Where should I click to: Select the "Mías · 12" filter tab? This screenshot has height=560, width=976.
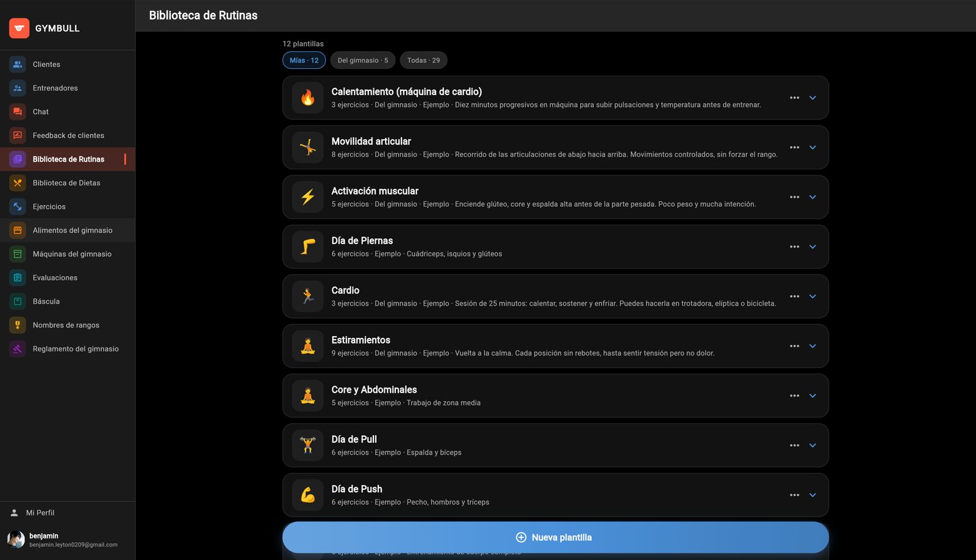tap(304, 60)
